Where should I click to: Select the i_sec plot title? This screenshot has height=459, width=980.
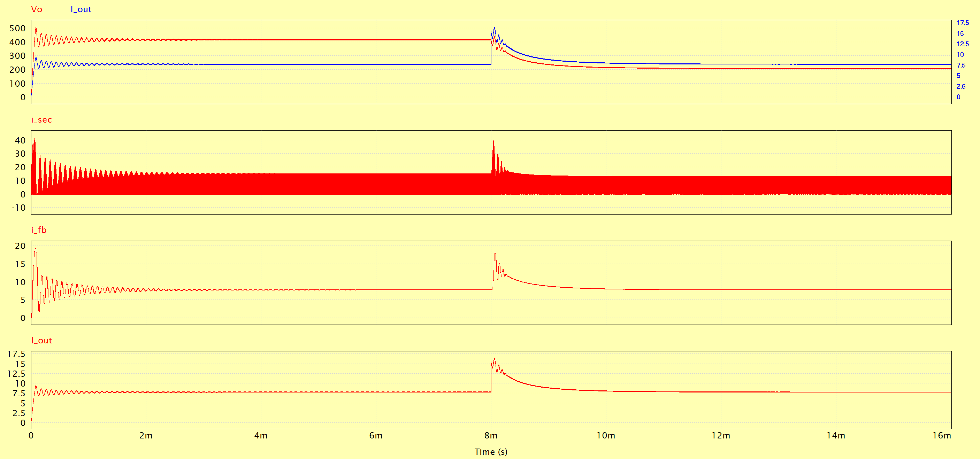pos(41,119)
